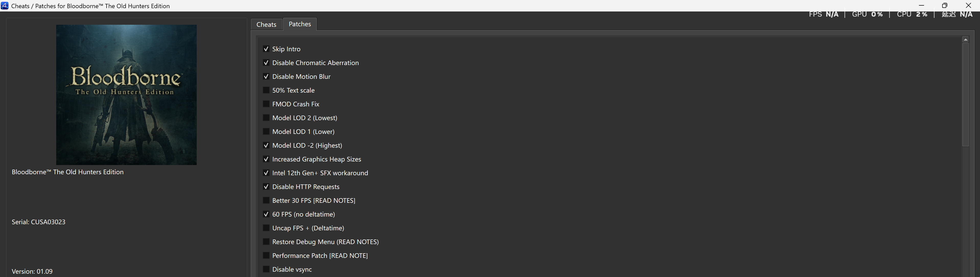Switch to the Cheats tab

pos(266,24)
